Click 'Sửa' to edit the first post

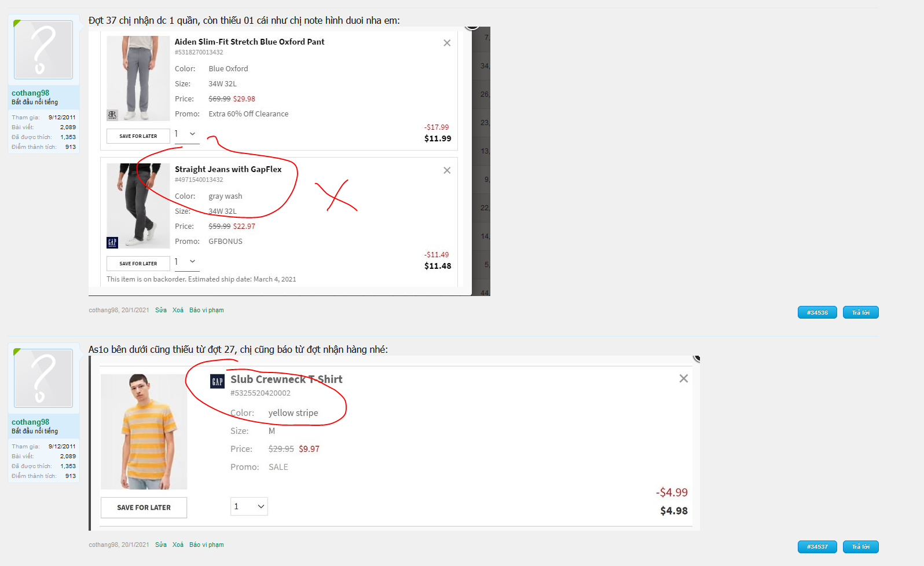(161, 311)
